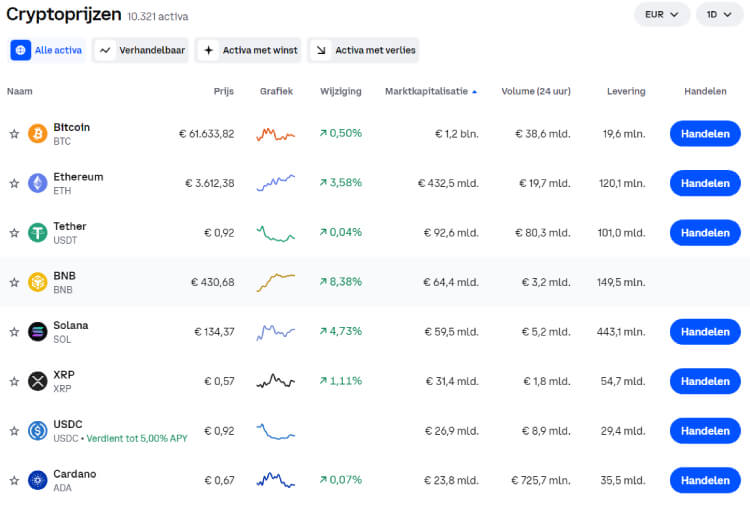The height and width of the screenshot is (505, 750).
Task: Click the BNB change 8,38%
Action: click(341, 282)
